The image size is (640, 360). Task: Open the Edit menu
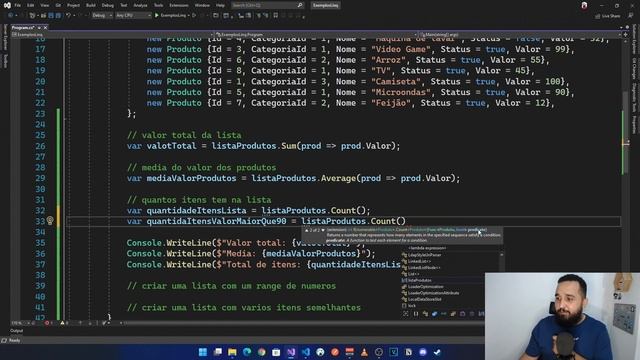(31, 5)
